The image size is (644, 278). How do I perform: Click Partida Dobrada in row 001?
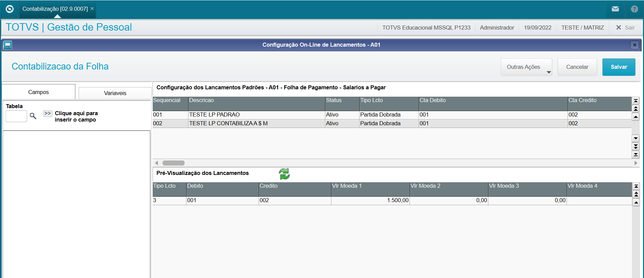point(389,115)
